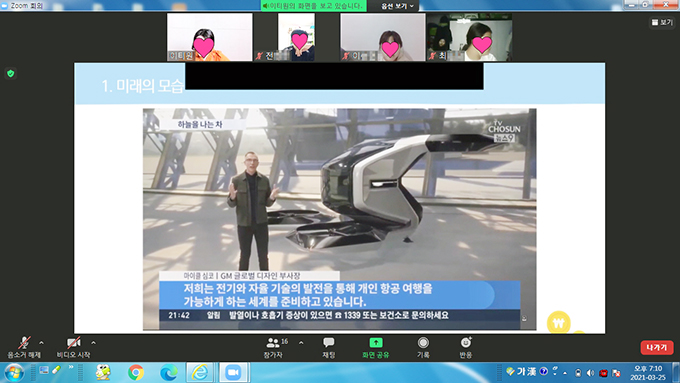This screenshot has height=383, width=680.
Task: Open reactions (반응) menu
Action: pyautogui.click(x=465, y=347)
